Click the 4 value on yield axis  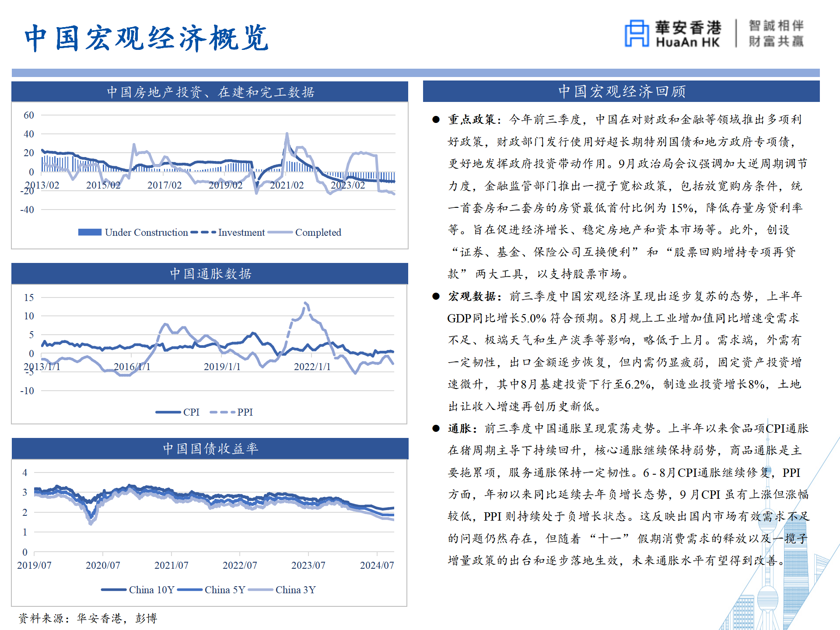pos(25,472)
